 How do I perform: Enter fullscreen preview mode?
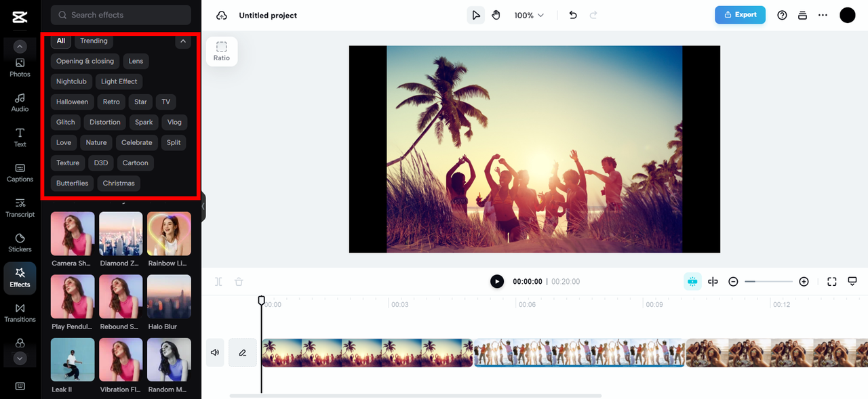pos(832,282)
